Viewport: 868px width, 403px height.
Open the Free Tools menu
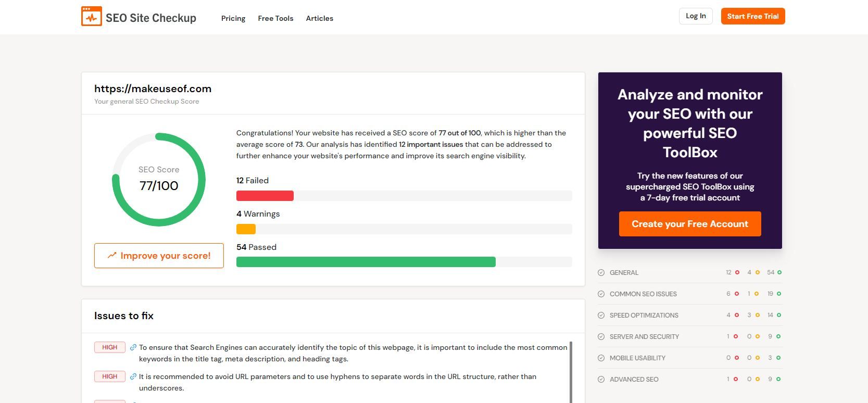(x=275, y=18)
